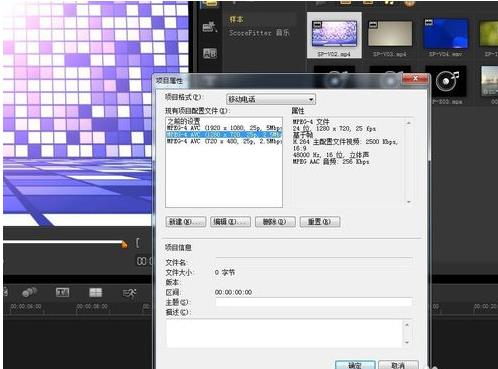Screen dimensions: 498x369
Task: Click properties pane scroll up arrow
Action: click(x=408, y=123)
